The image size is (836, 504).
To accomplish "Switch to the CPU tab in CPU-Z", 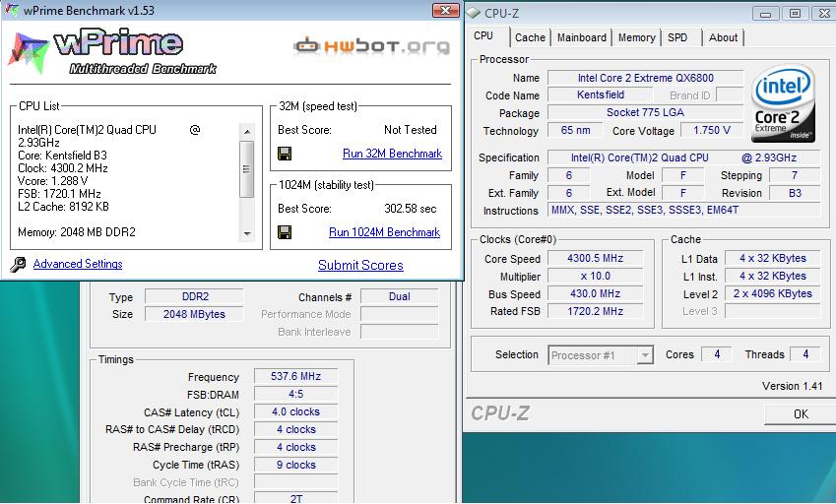I will click(483, 35).
